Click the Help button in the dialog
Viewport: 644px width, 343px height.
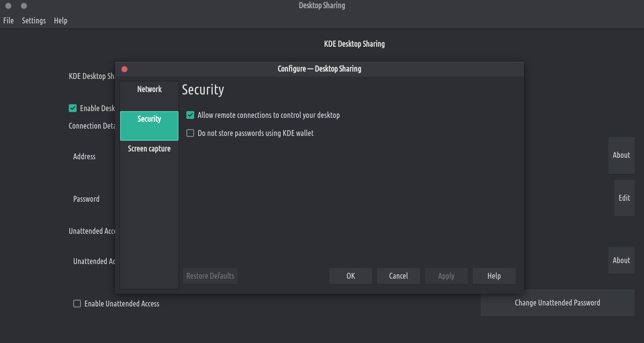pyautogui.click(x=494, y=276)
